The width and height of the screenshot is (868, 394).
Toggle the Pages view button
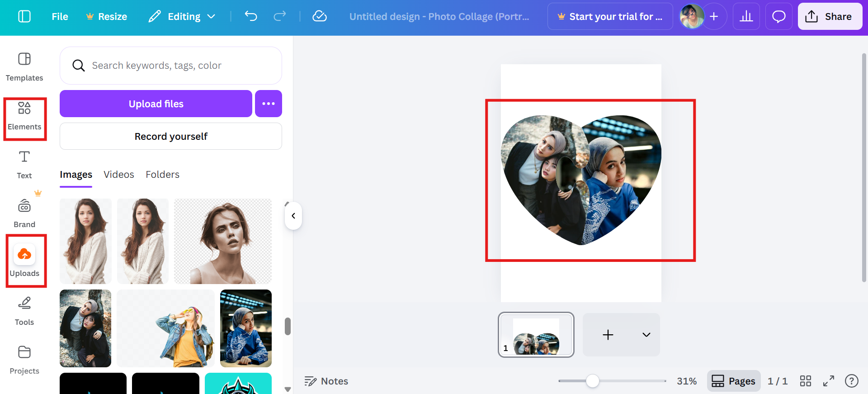(734, 381)
